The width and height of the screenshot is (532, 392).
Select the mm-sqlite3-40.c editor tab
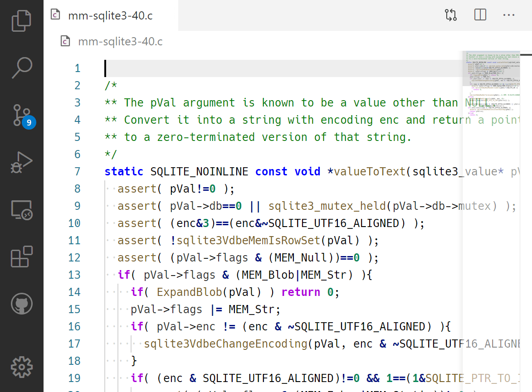110,15
